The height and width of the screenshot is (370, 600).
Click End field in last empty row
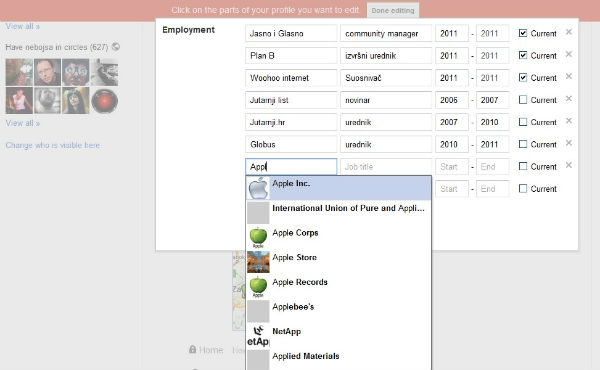pos(492,189)
